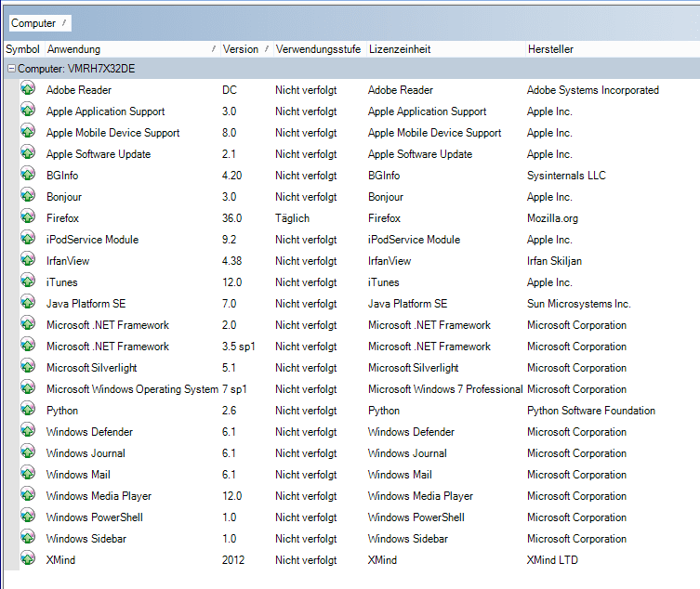The image size is (700, 589).
Task: Click the XMind row icon
Action: [x=28, y=558]
